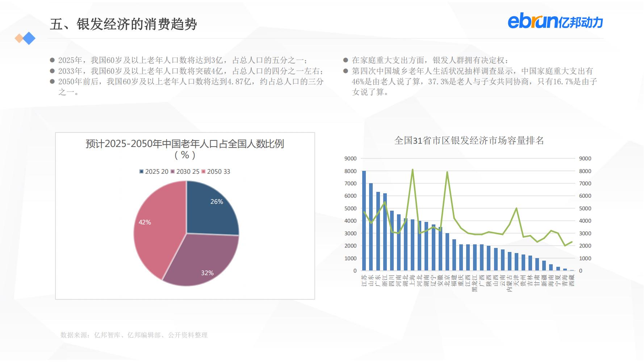Click the 42% label on pie chart
644x362 pixels.
pos(145,223)
